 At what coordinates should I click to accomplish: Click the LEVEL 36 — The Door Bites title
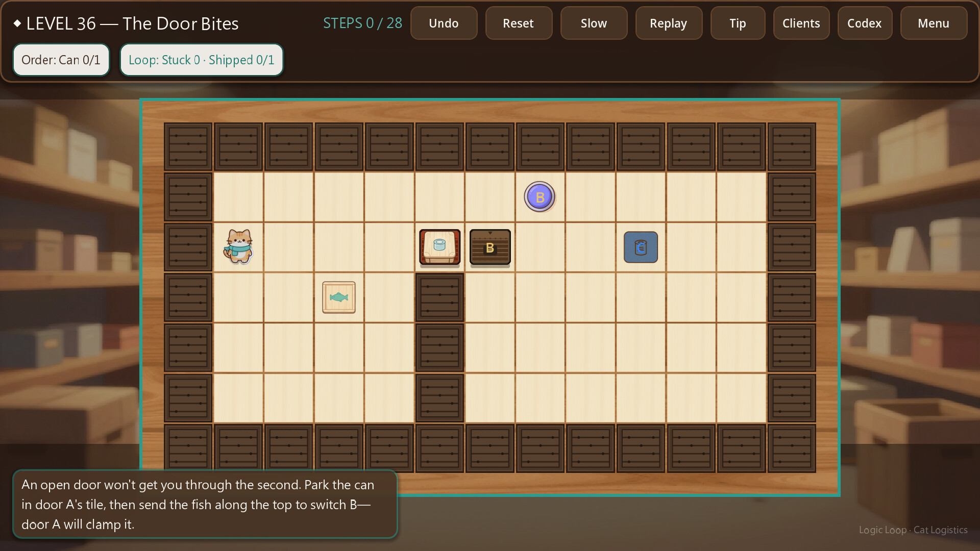132,23
